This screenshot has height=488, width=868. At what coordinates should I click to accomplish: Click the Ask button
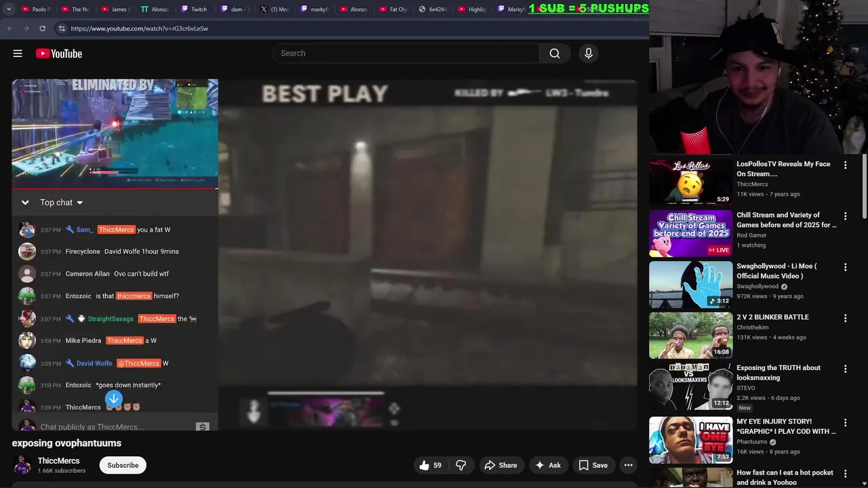tap(547, 465)
